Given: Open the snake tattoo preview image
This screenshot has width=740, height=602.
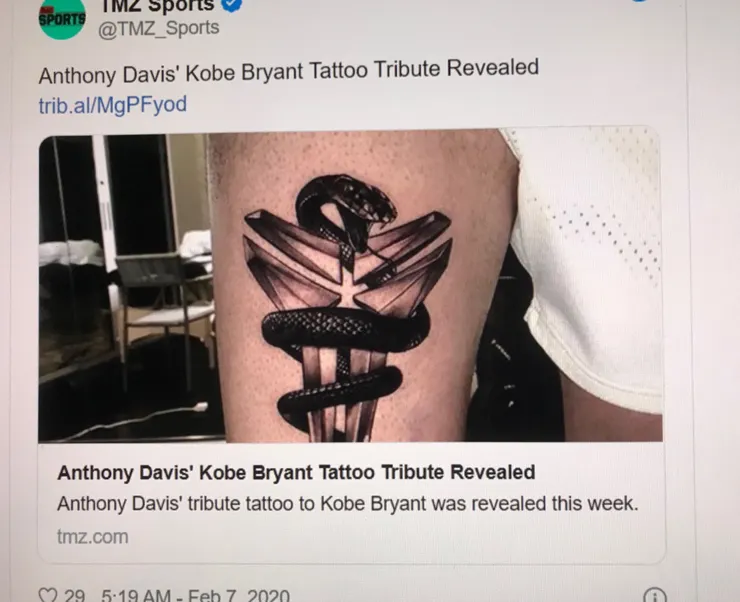Looking at the screenshot, I should pos(350,286).
